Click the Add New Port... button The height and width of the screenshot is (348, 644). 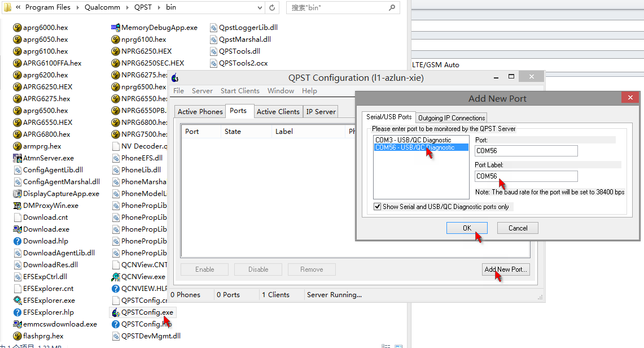point(506,269)
